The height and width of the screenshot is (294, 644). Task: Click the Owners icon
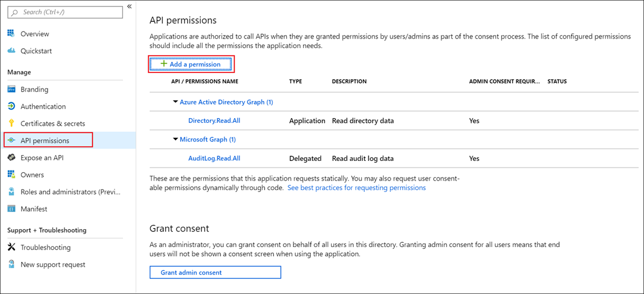pos(11,175)
